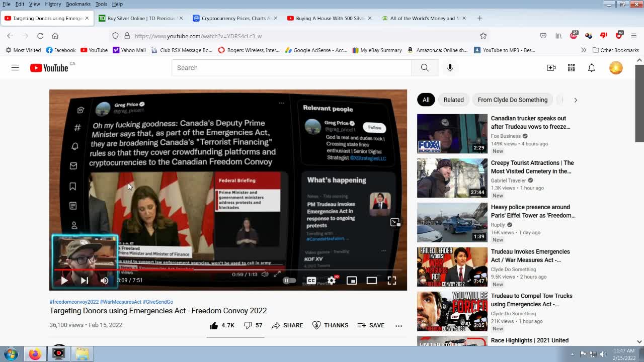Open Canadian trucker speaks out thumbnail
This screenshot has height=362, width=644.
452,134
